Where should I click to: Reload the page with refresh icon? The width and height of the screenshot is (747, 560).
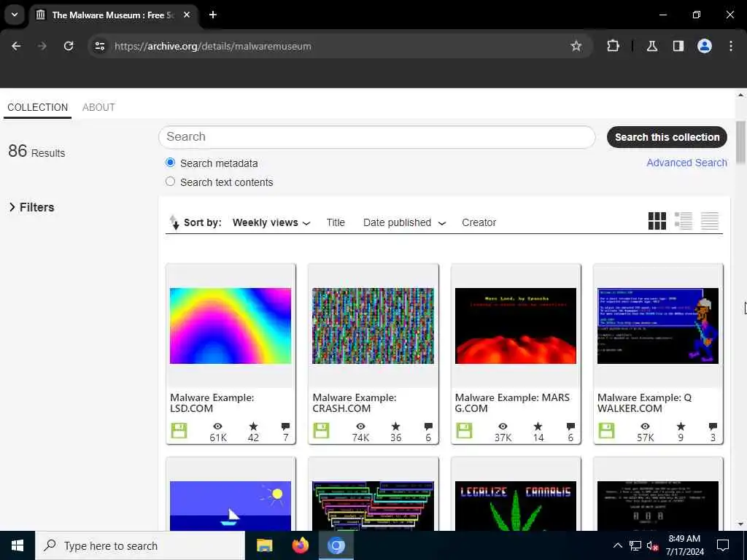tap(69, 46)
